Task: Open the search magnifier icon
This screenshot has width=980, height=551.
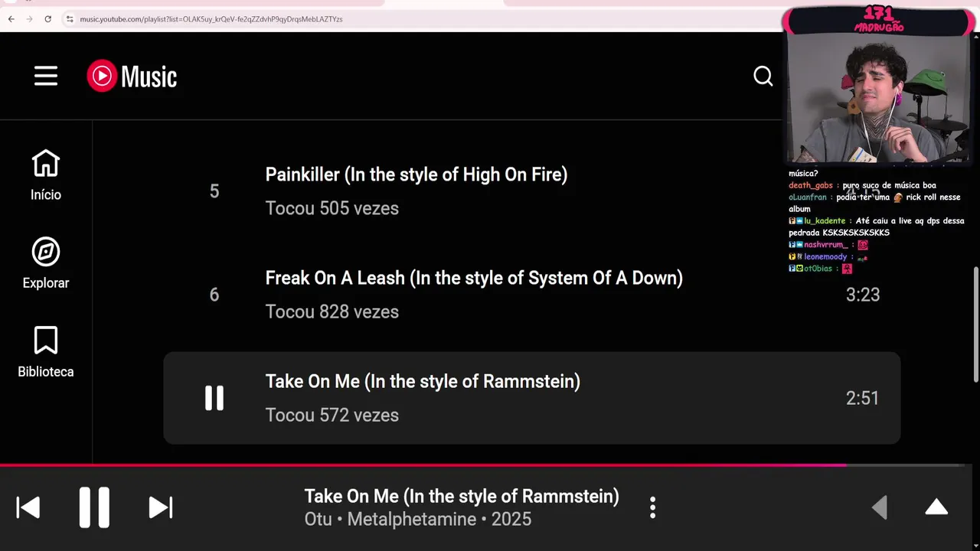Action: (x=763, y=76)
